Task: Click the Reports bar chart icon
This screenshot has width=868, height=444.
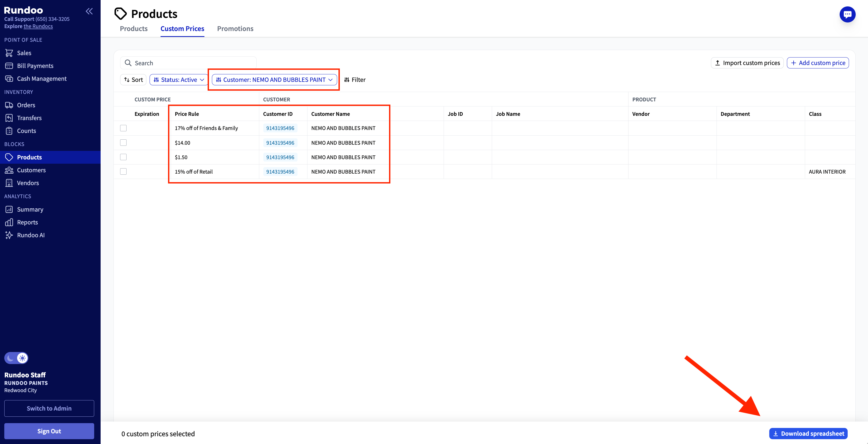Action: pos(9,222)
